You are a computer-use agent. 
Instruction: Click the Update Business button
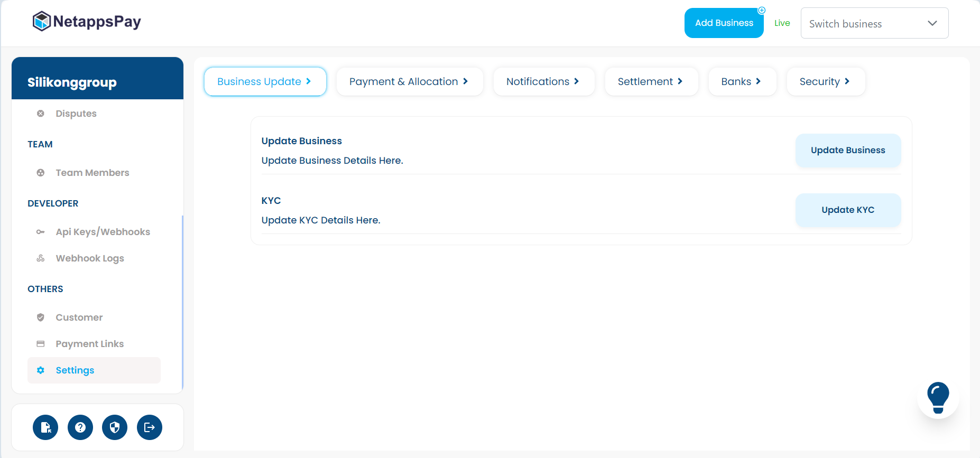pyautogui.click(x=848, y=151)
